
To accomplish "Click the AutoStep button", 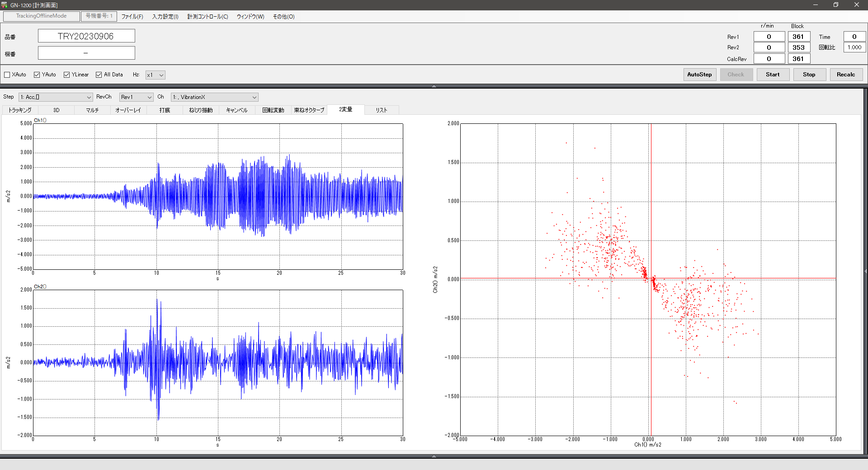I will [x=699, y=75].
